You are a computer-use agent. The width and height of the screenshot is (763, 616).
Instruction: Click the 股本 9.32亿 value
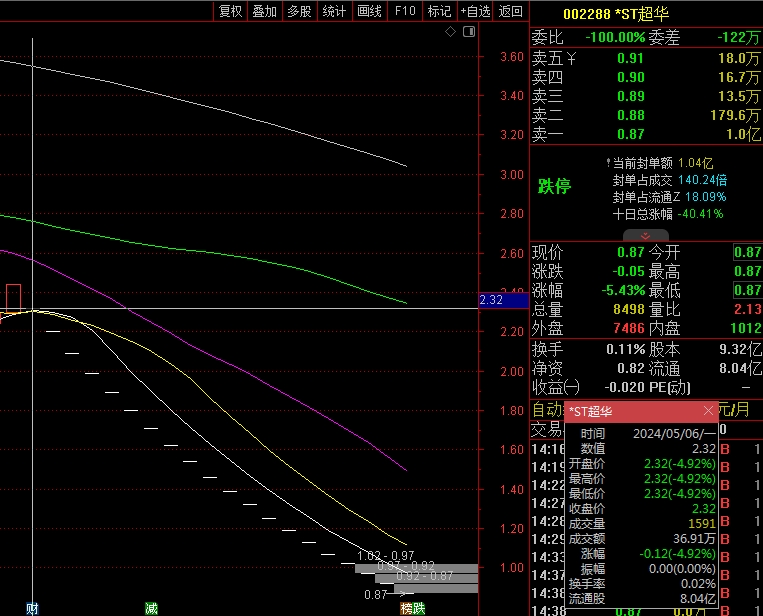pyautogui.click(x=740, y=349)
